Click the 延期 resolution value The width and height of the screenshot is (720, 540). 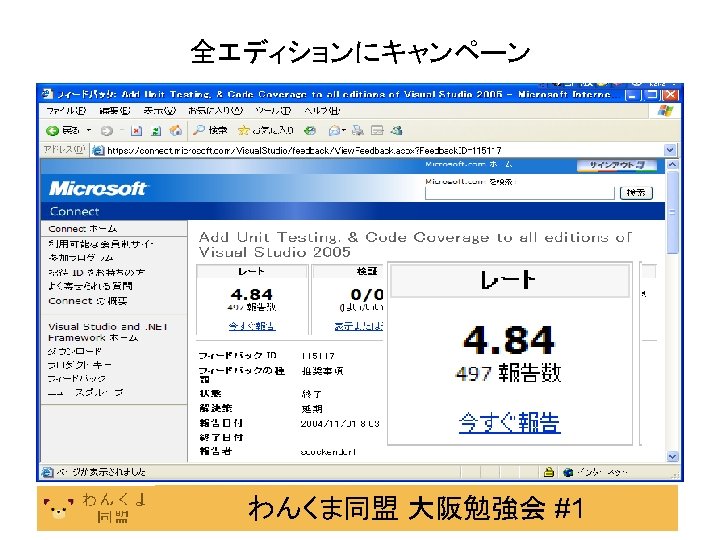point(311,409)
